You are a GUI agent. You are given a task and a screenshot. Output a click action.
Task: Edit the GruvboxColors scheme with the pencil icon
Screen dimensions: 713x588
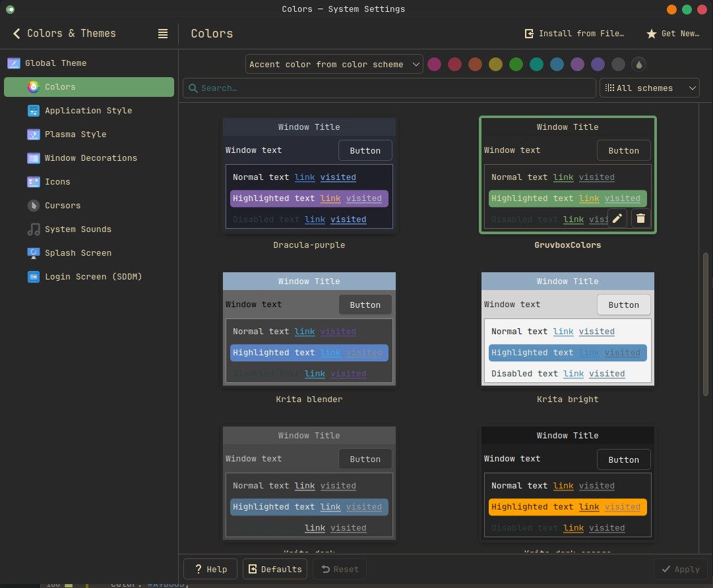(x=617, y=218)
